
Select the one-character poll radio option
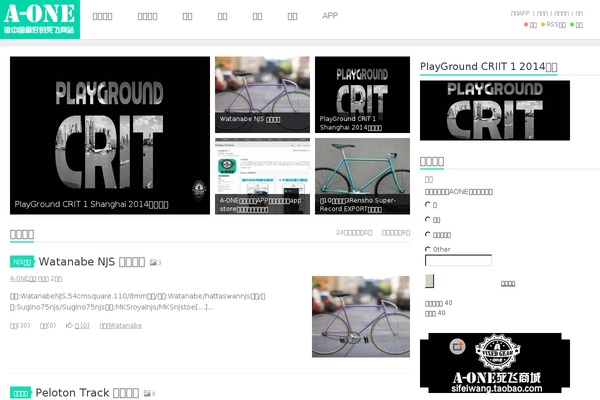click(428, 204)
